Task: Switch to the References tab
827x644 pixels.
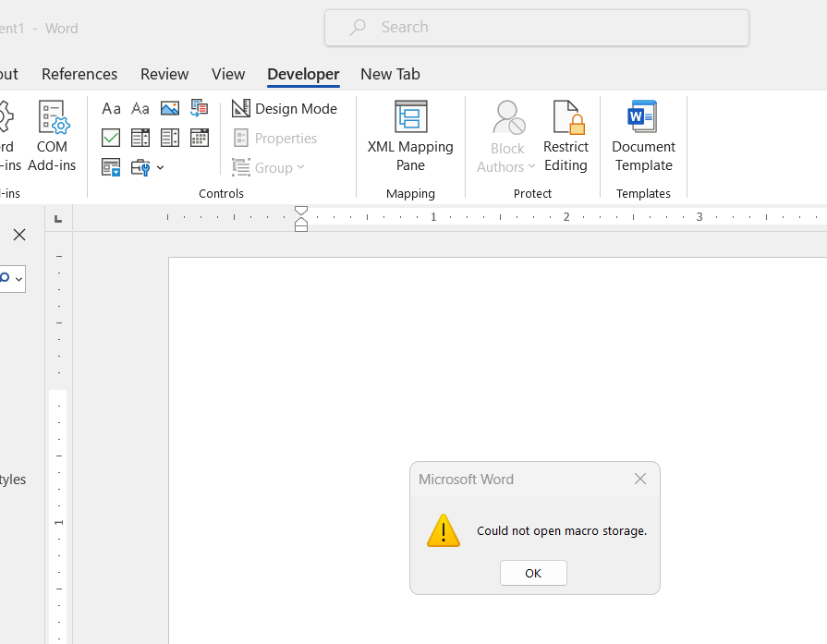Action: tap(79, 74)
